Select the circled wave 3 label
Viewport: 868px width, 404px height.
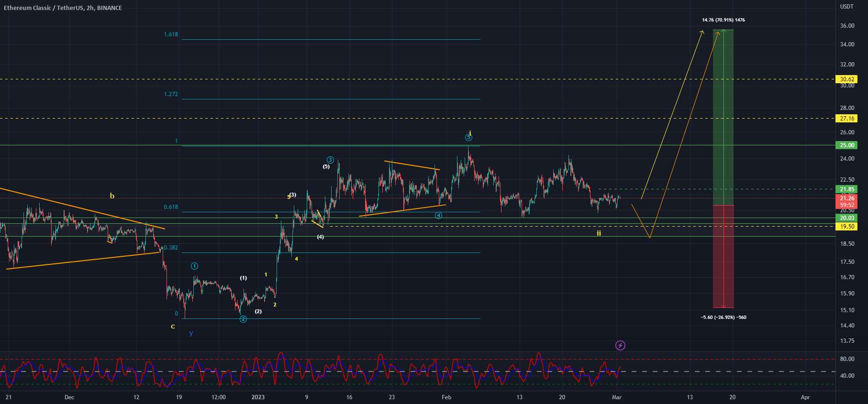click(330, 160)
